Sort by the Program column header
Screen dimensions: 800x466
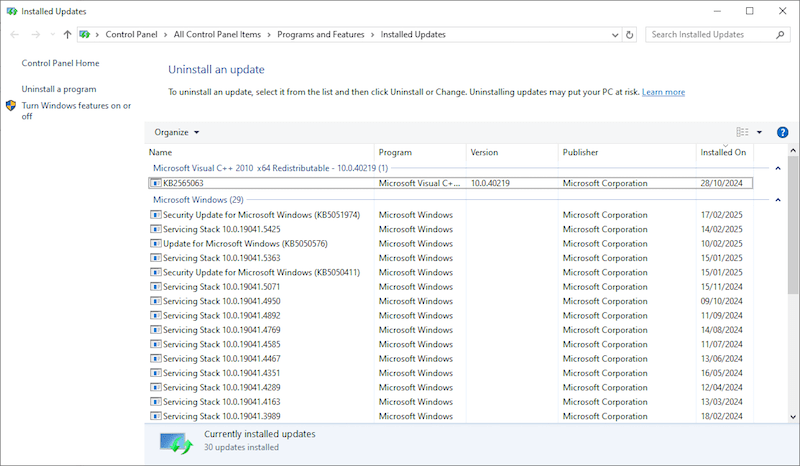pyautogui.click(x=420, y=152)
